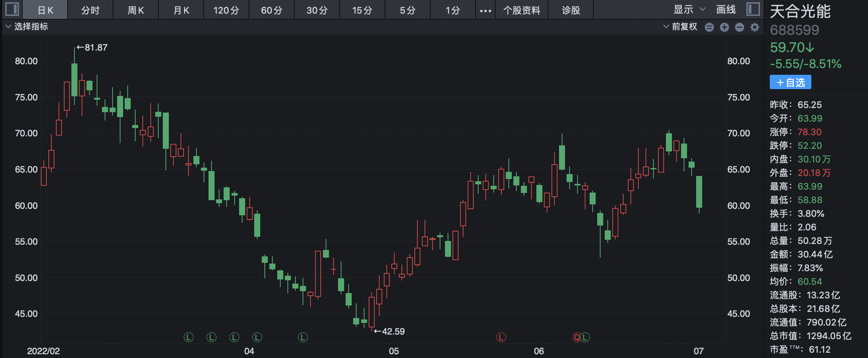The width and height of the screenshot is (868, 358).
Task: Click the stock code 688599
Action: (795, 30)
